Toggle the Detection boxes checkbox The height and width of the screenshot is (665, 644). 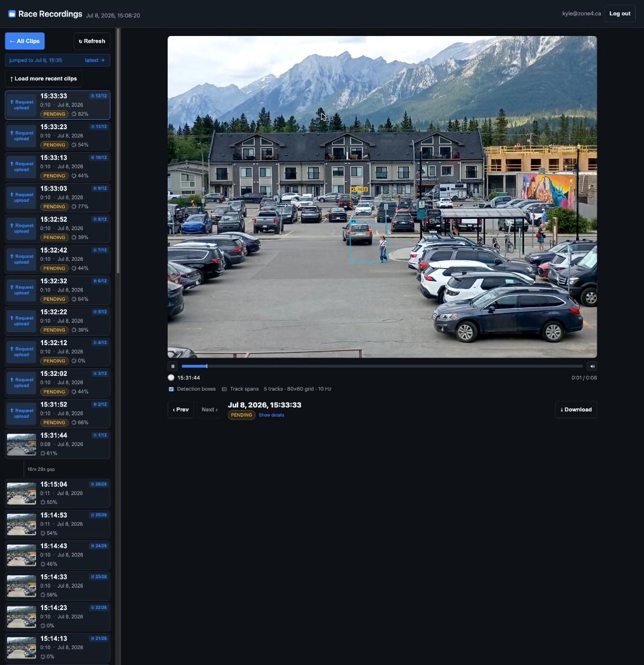(171, 389)
